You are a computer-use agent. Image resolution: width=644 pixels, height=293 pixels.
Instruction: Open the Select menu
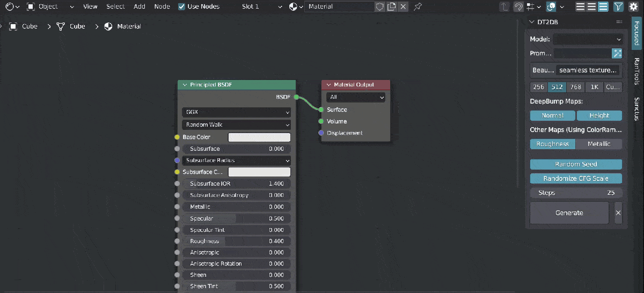(115, 6)
